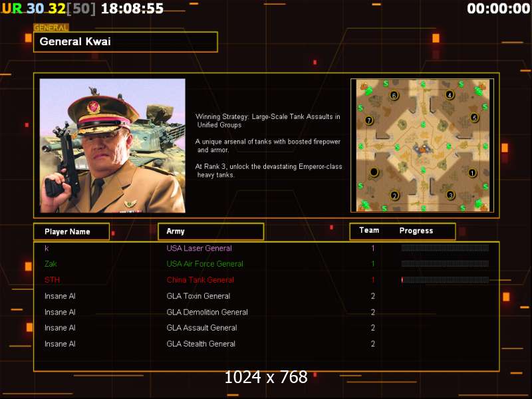Click the Player Name column header
532x399 pixels.
click(72, 231)
